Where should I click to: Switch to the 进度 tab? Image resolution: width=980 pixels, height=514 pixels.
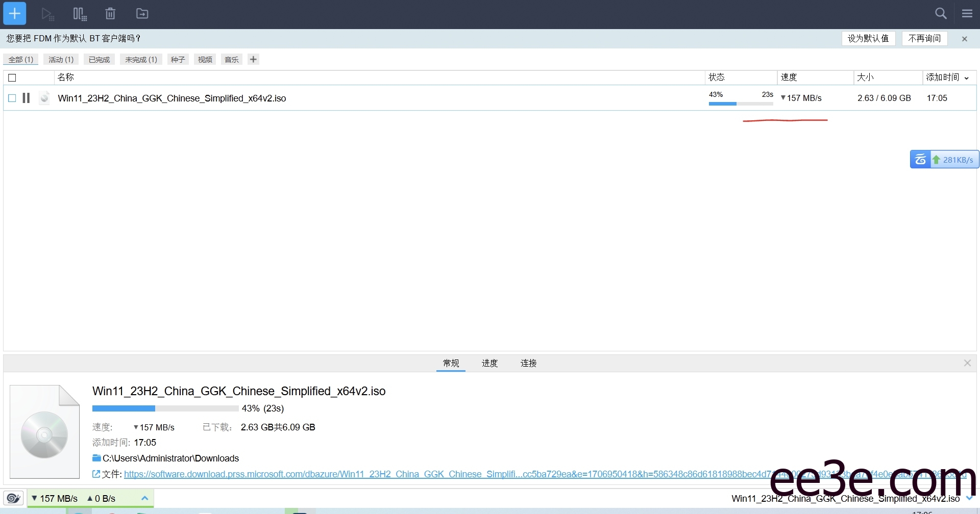pyautogui.click(x=489, y=363)
